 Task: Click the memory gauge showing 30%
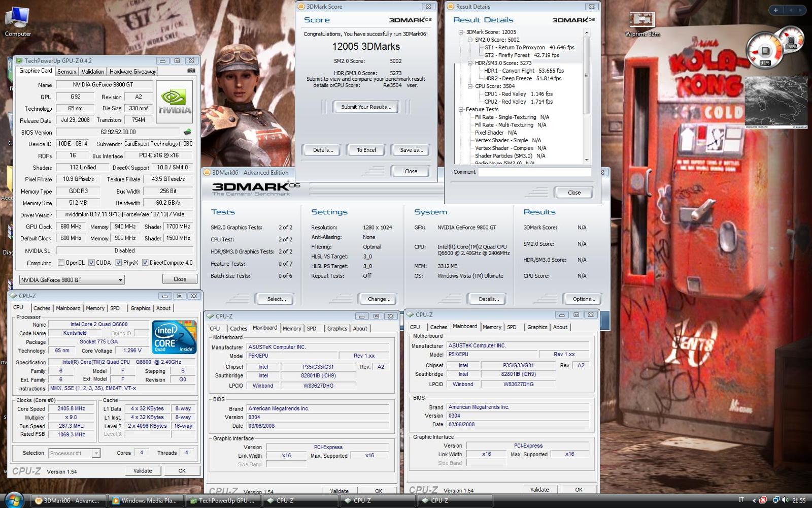(792, 40)
